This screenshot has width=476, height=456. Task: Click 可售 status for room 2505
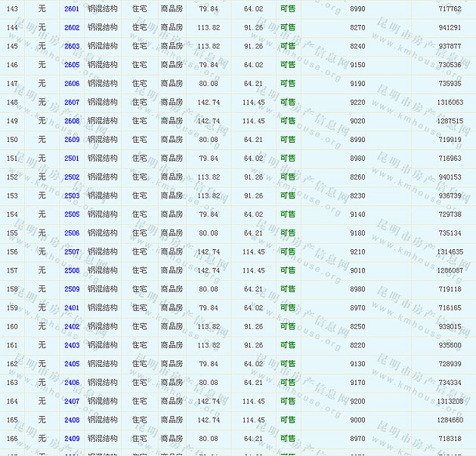pos(288,214)
